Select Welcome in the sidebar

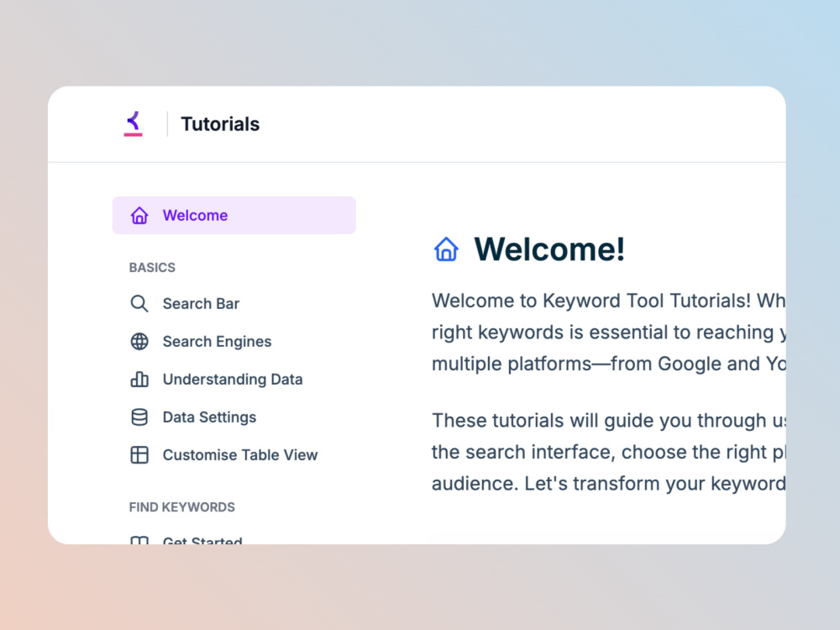click(x=234, y=215)
